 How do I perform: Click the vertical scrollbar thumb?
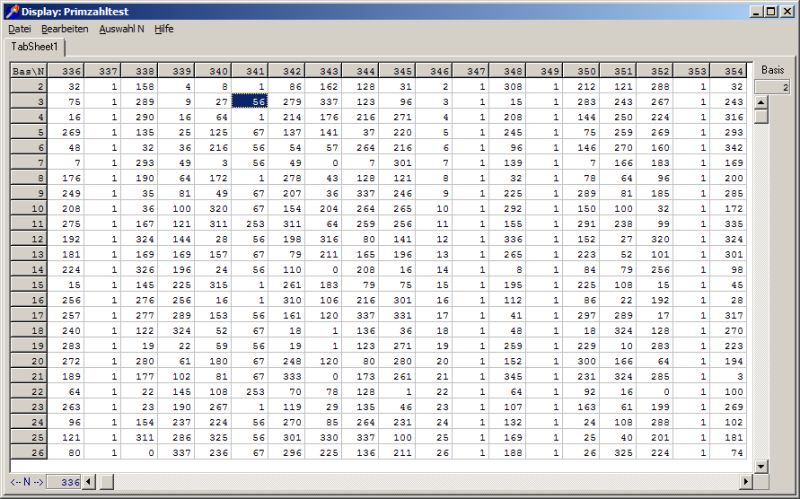(761, 116)
